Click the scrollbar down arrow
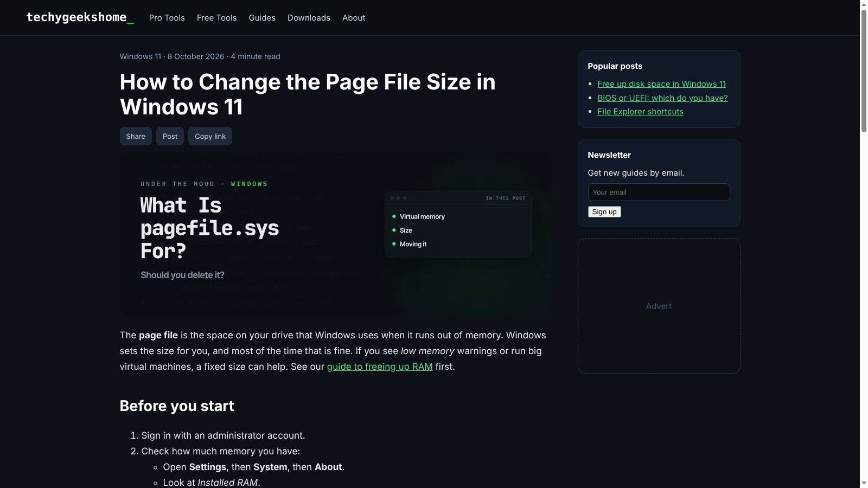The image size is (868, 488). [x=864, y=483]
